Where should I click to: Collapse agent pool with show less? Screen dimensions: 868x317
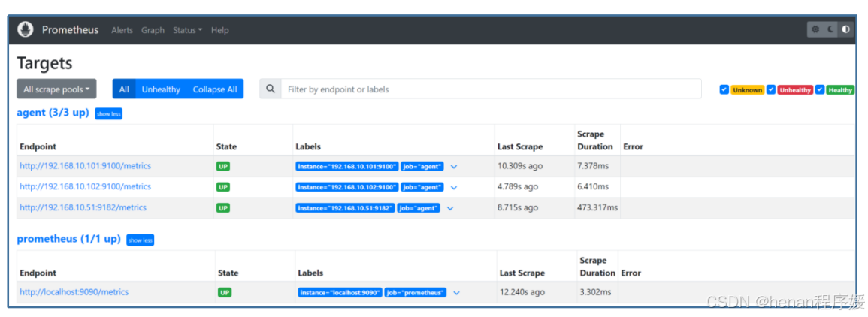pos(108,113)
